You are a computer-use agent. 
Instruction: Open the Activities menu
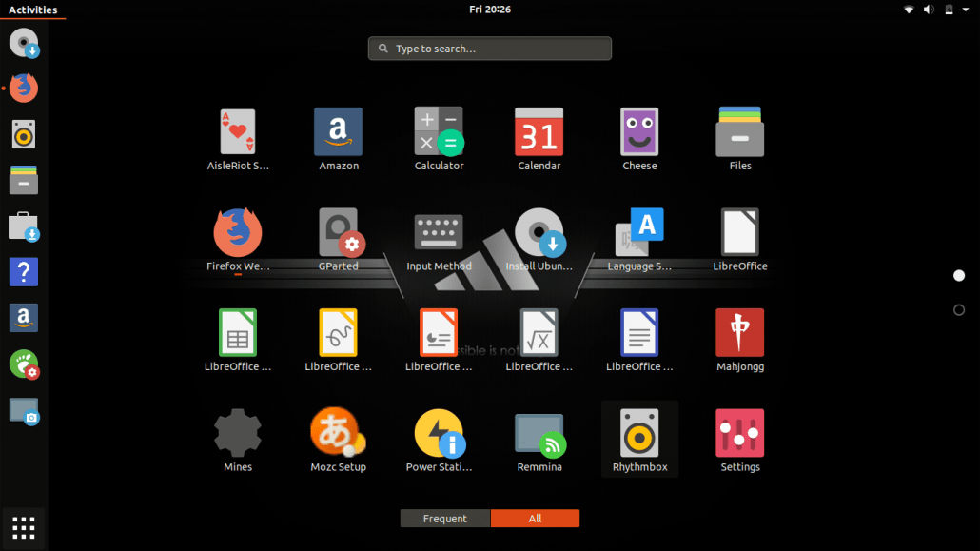point(32,9)
